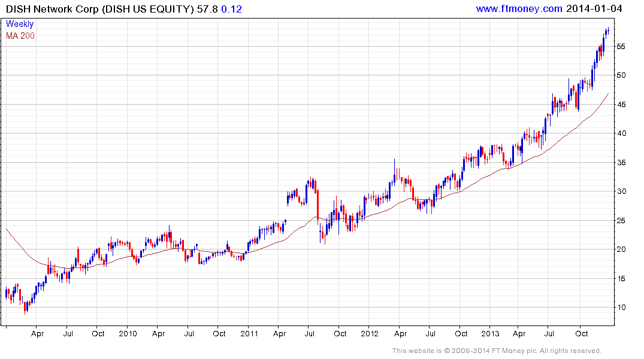Click the 25 price axis label
The height and width of the screenshot is (359, 644).
621,220
